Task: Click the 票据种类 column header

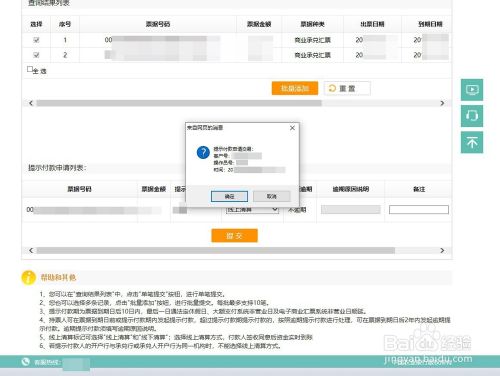Action: 312,24
